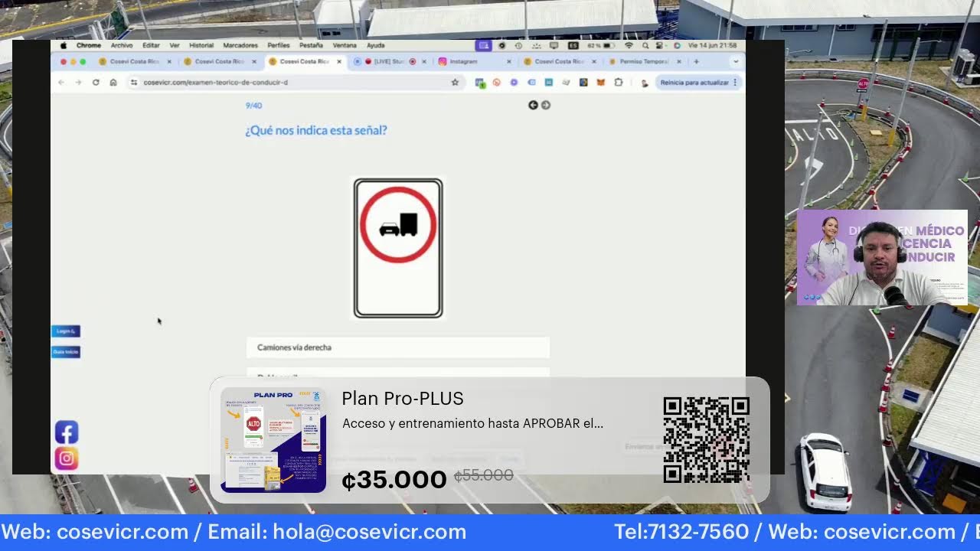Click the browser back arrow
The image size is (980, 551).
(62, 82)
